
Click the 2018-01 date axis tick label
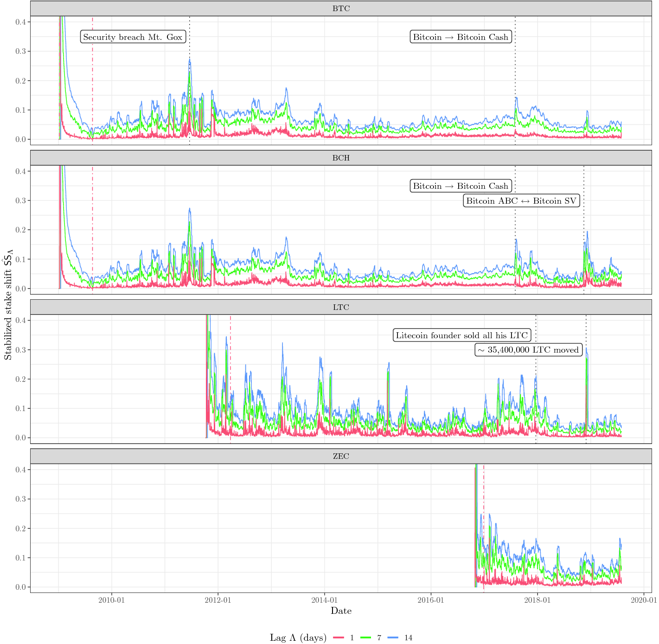537,600
